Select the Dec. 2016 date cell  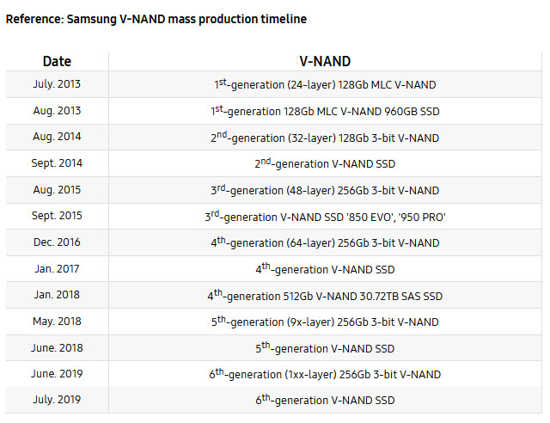click(x=57, y=242)
